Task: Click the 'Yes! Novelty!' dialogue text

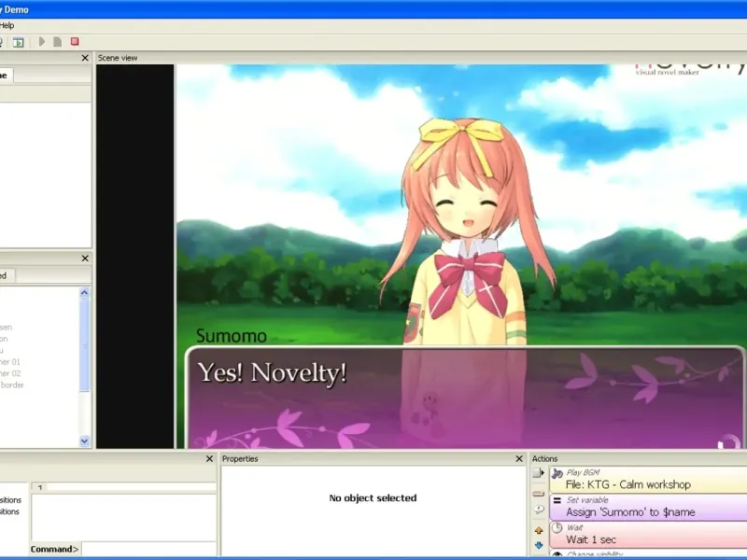Action: pos(272,372)
